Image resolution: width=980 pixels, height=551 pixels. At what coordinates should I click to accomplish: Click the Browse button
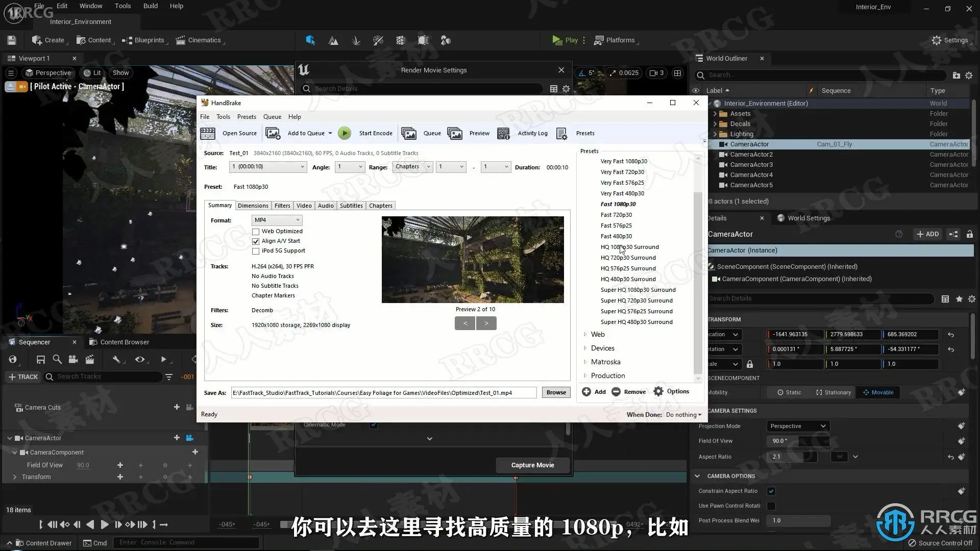(556, 392)
